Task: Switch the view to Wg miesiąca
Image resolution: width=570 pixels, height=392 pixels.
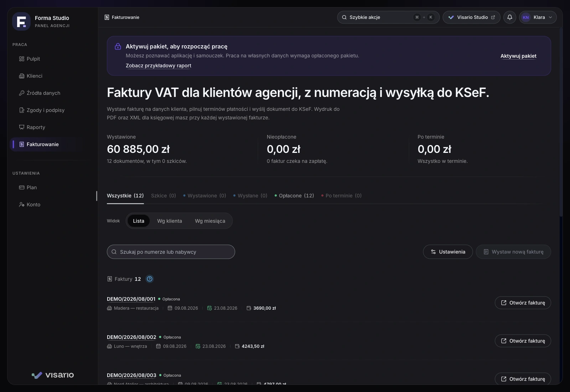Action: [210, 221]
